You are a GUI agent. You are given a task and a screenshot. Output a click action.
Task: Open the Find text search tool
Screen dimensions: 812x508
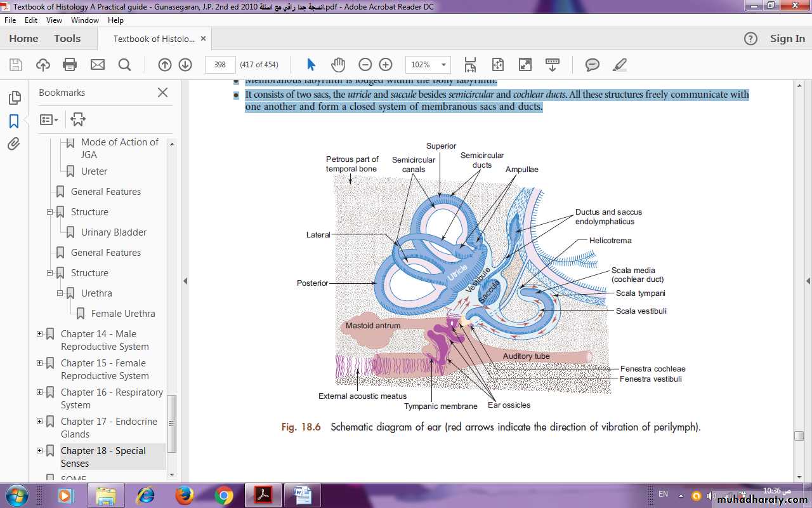tap(124, 64)
